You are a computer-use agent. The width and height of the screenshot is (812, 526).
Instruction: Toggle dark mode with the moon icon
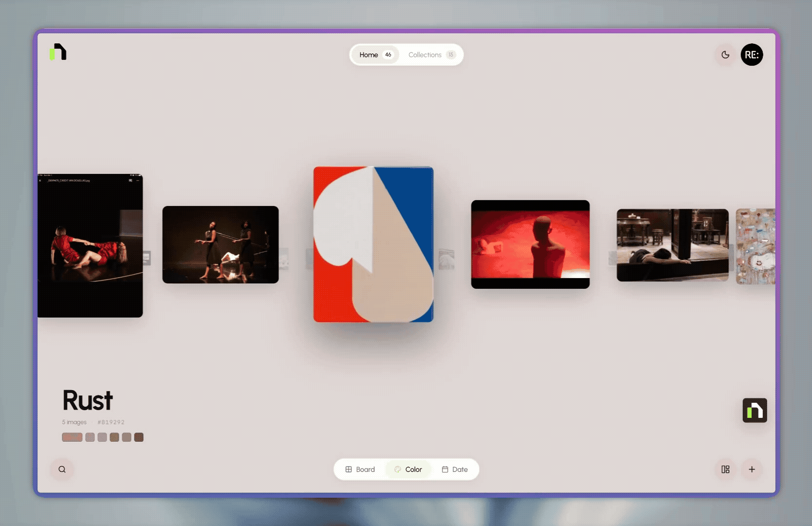(725, 55)
